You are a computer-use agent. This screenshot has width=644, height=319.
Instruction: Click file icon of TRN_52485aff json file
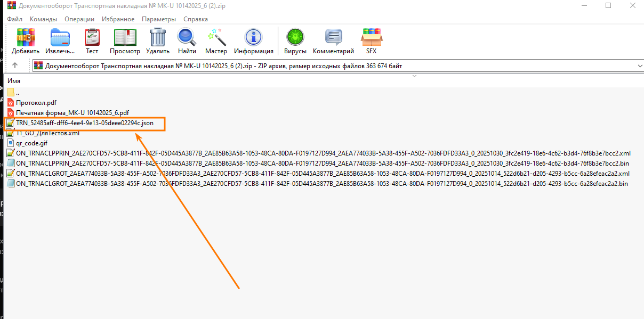pos(11,123)
